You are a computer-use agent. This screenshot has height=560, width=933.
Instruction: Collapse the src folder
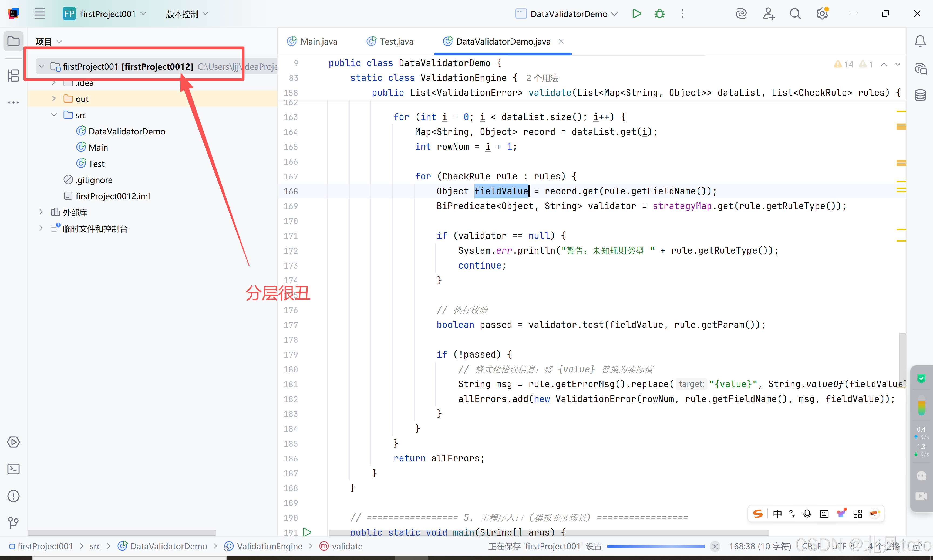(54, 115)
